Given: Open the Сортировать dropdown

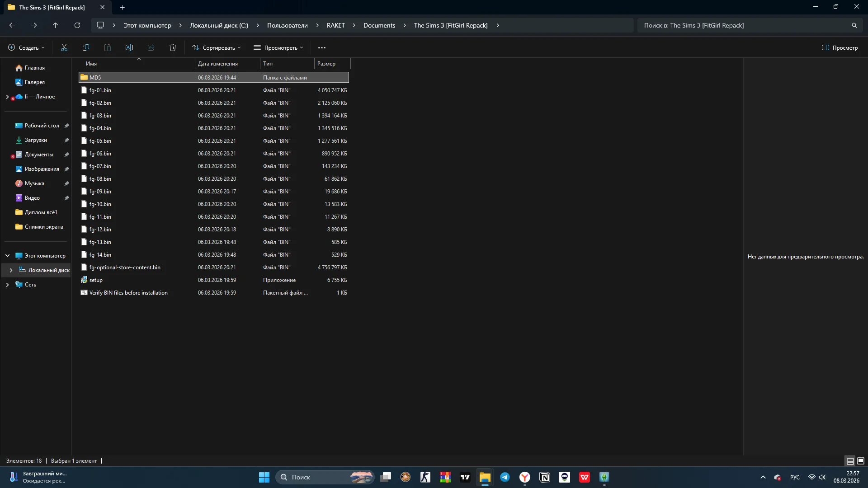Looking at the screenshot, I should (x=217, y=47).
